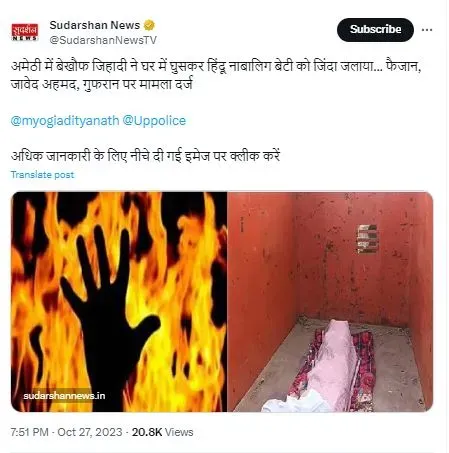This screenshot has width=449, height=453.
Task: Click the 7:51 PM timestamp
Action: point(29,432)
